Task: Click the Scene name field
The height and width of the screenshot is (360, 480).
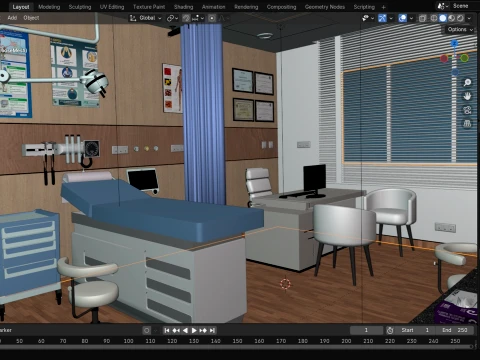Action: 465,6
